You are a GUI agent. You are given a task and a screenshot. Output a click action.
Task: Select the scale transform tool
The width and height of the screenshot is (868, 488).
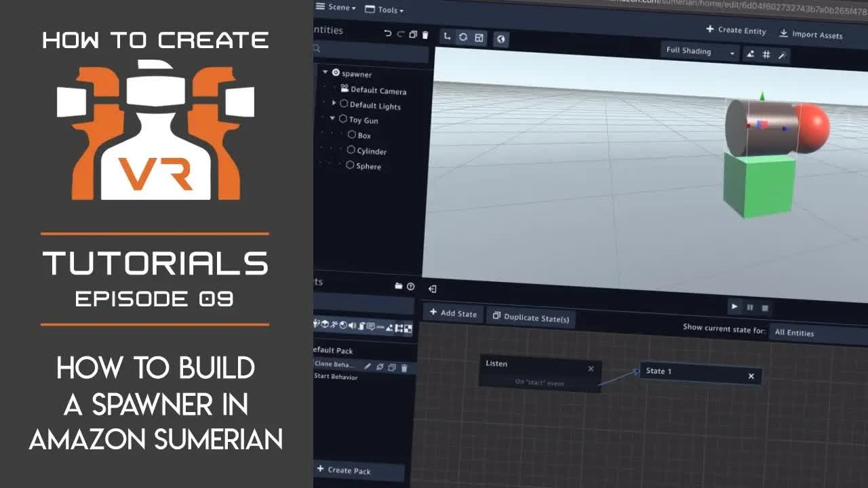pyautogui.click(x=479, y=37)
